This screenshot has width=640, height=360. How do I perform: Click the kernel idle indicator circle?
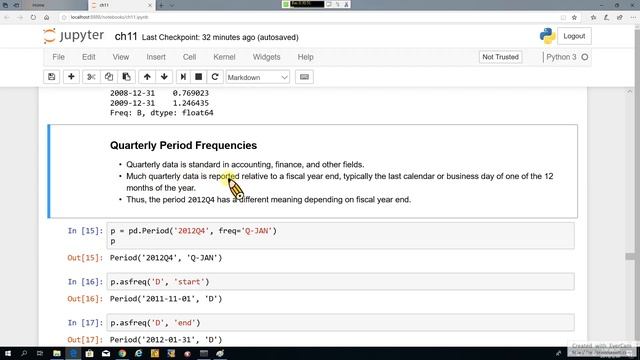pos(585,57)
